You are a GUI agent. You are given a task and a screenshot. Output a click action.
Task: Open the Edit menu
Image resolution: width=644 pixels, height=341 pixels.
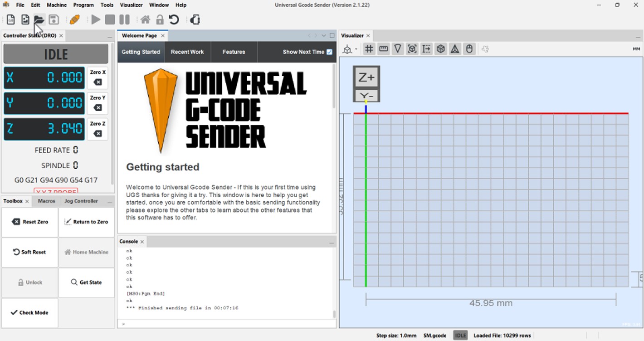[x=35, y=5]
